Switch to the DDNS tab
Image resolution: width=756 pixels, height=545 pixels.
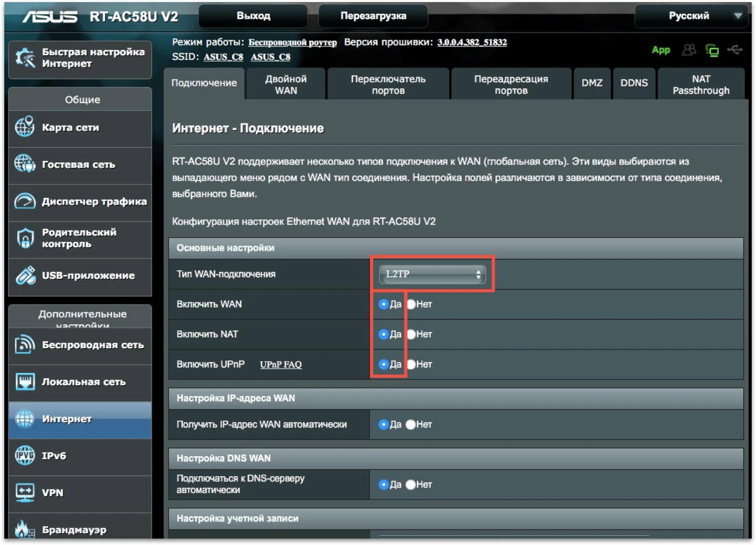pyautogui.click(x=634, y=83)
